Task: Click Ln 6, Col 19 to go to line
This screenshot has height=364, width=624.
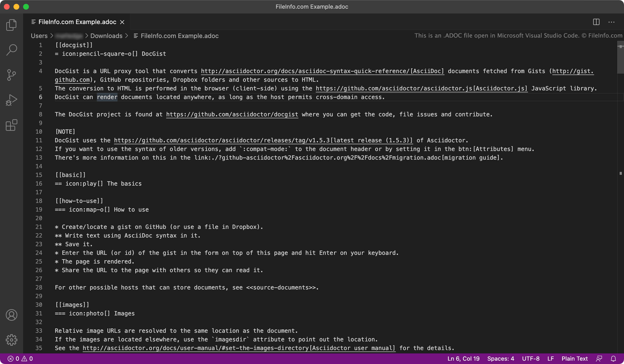Action: tap(463, 358)
